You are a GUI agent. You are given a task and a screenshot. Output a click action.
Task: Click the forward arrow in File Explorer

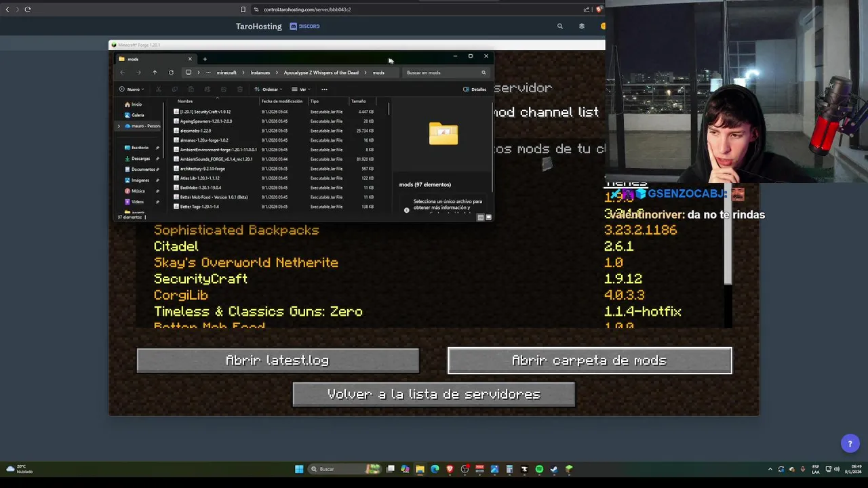[138, 73]
